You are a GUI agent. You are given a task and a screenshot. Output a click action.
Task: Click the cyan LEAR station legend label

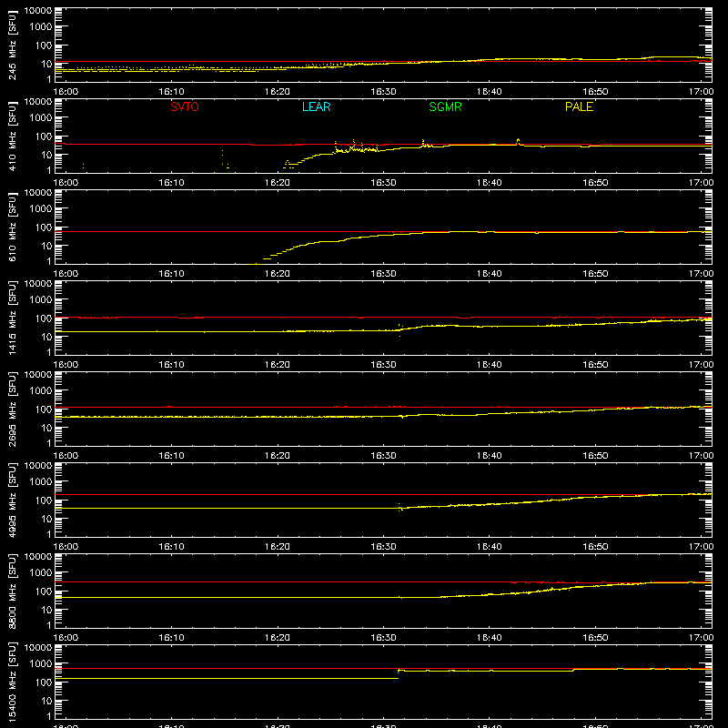[316, 106]
